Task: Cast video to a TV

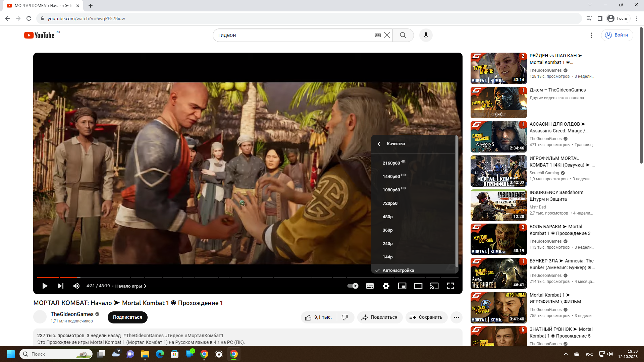Action: pos(434,286)
